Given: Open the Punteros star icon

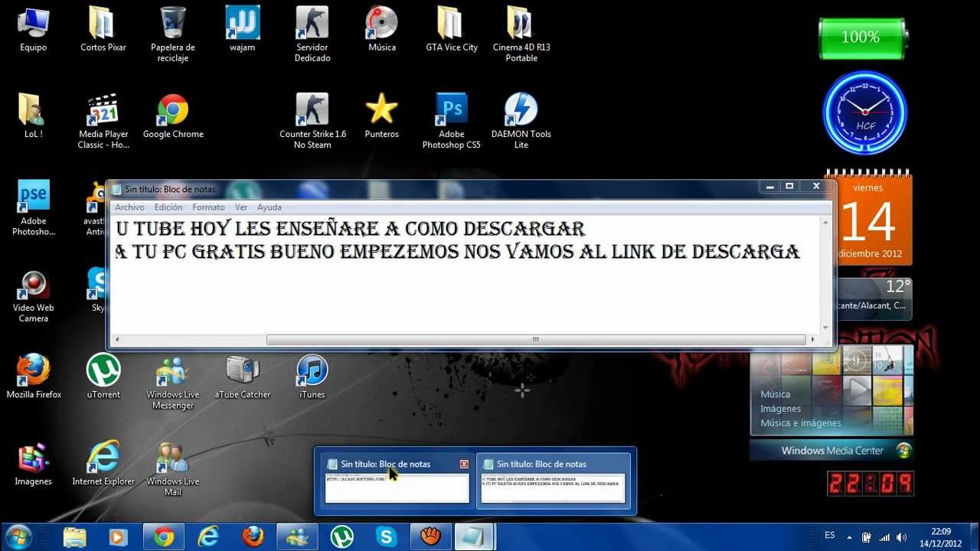Looking at the screenshot, I should point(381,116).
